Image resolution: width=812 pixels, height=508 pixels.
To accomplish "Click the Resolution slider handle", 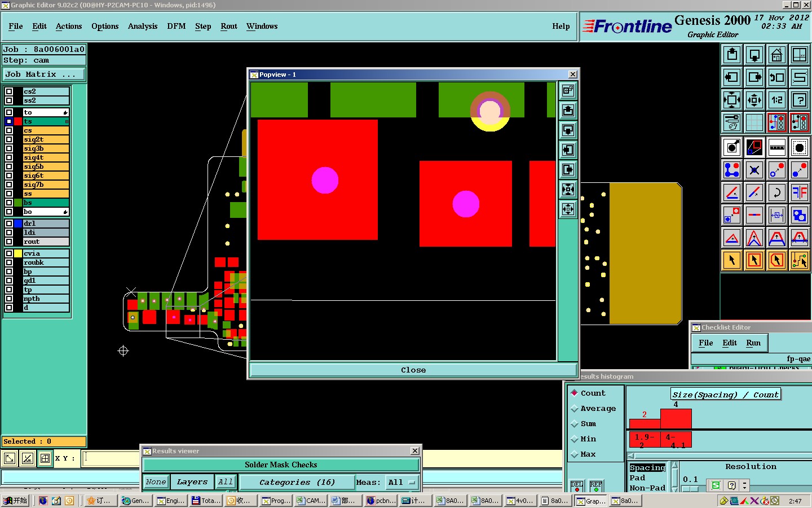I will click(690, 489).
